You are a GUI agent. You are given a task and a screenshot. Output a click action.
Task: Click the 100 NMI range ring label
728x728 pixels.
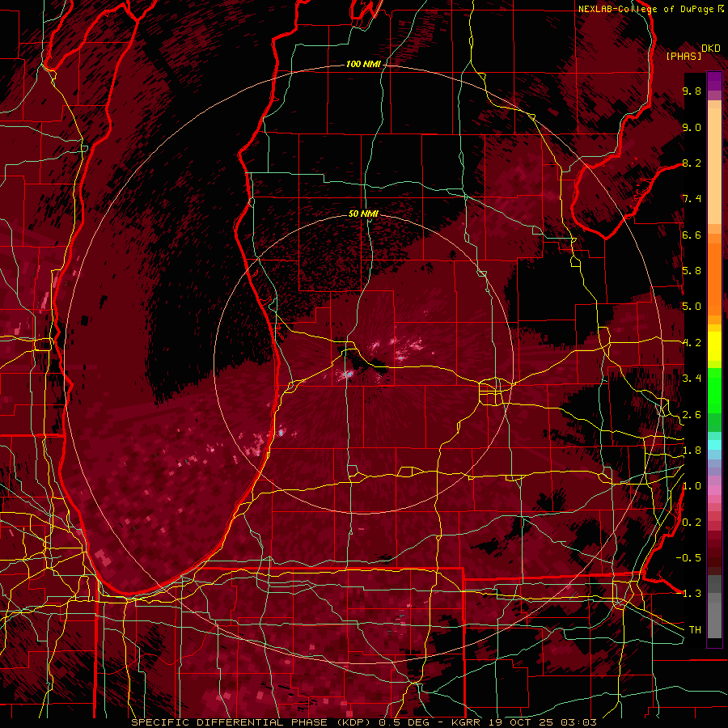pos(363,64)
